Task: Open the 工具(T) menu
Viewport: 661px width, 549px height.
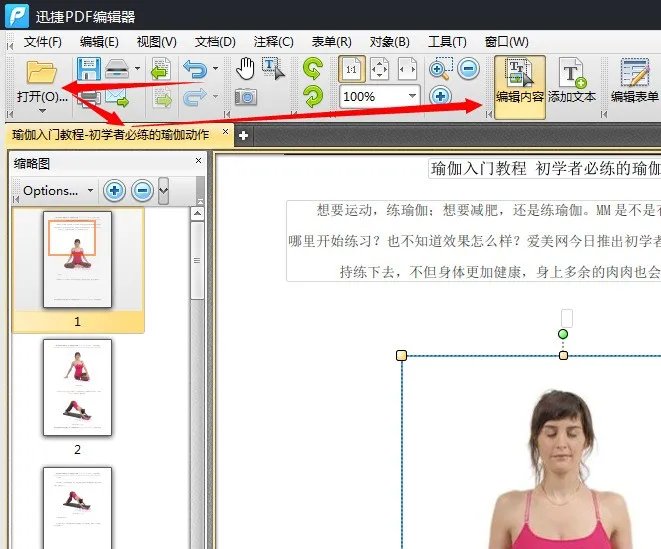Action: (x=448, y=42)
